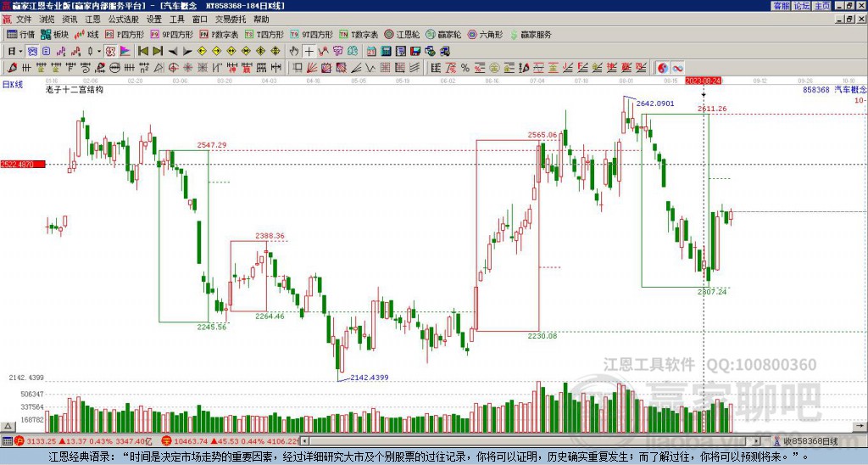Click the first yellow diamond arrow icon
Viewport: 868px width, 465px height.
tap(202, 52)
